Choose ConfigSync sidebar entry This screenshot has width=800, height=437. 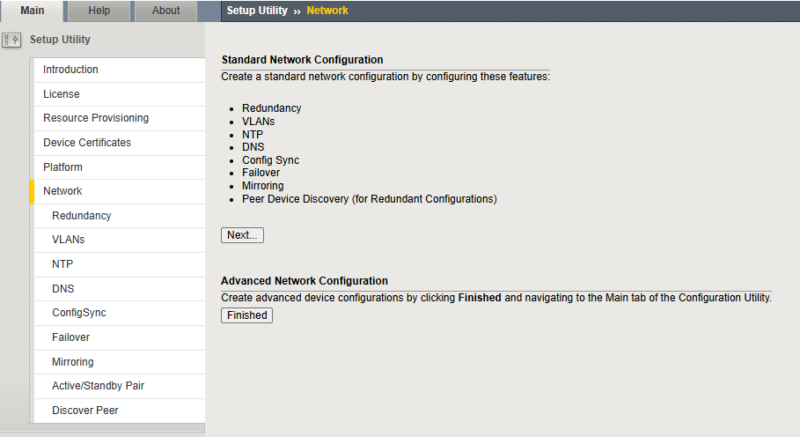tap(119, 313)
